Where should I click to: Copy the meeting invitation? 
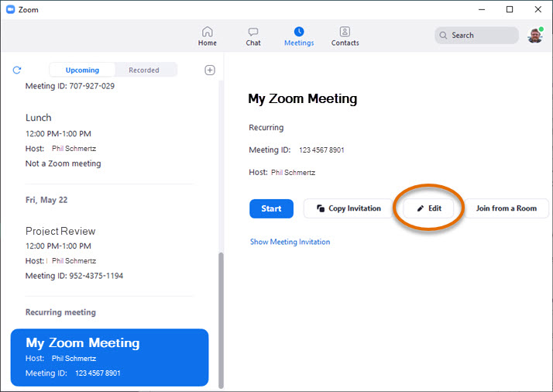348,208
